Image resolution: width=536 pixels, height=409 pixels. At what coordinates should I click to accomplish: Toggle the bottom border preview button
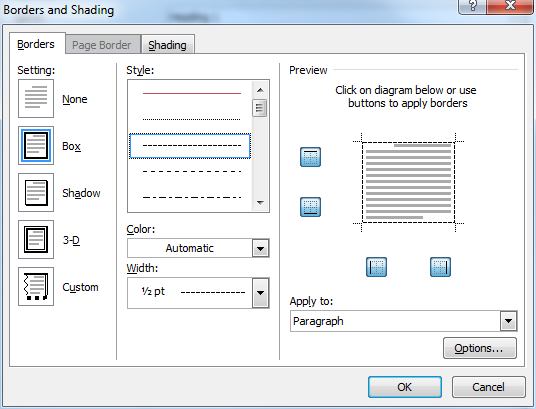pos(310,207)
